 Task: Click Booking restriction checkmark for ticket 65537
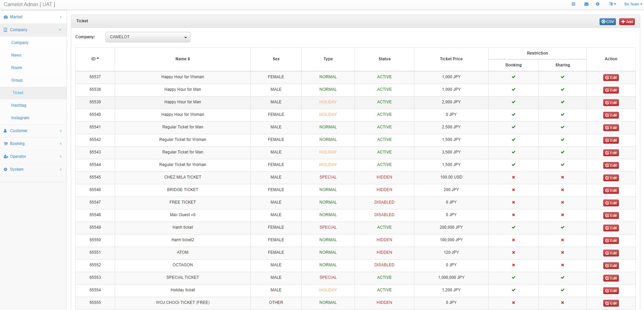tap(513, 77)
